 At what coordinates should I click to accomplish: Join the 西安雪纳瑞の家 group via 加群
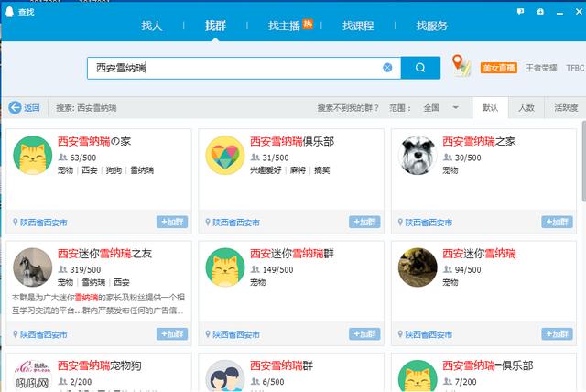pos(172,222)
